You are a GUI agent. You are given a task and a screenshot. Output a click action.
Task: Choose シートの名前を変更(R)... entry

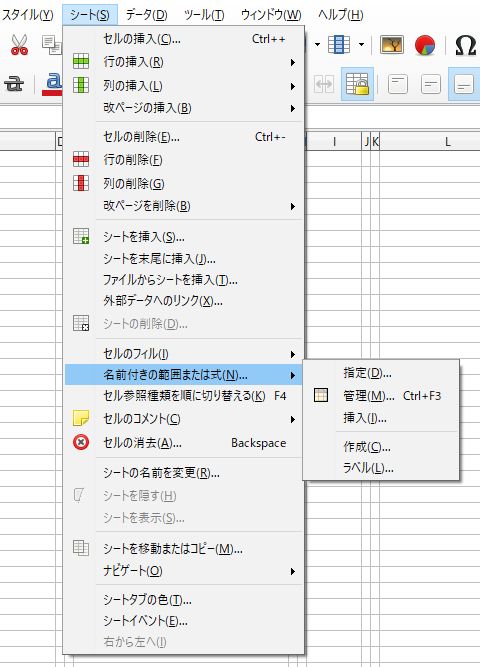[183, 473]
